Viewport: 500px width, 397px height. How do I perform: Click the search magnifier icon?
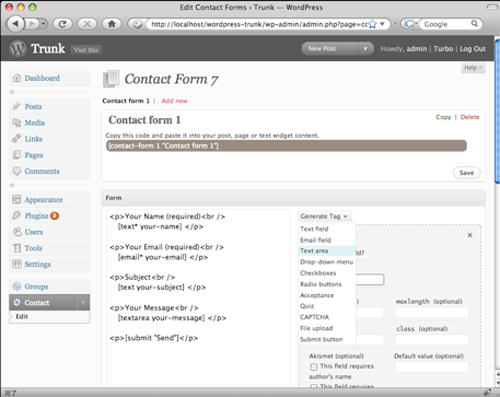pyautogui.click(x=474, y=24)
